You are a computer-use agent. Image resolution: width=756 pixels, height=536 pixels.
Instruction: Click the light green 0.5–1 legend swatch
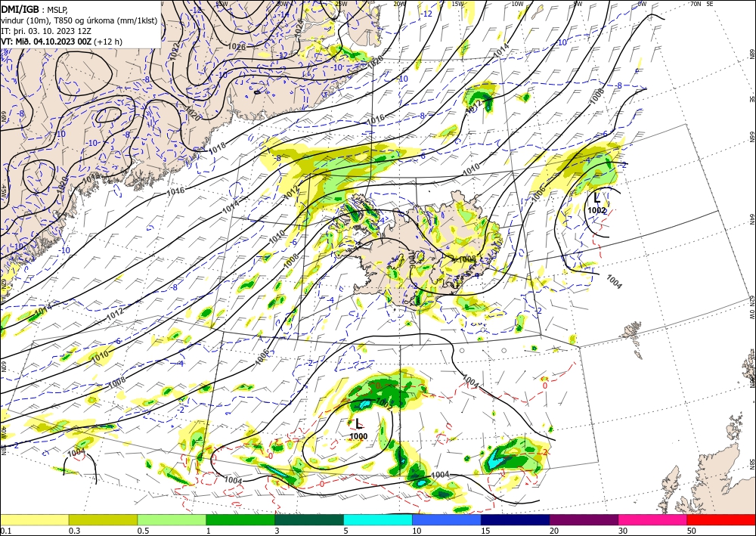pyautogui.click(x=172, y=519)
